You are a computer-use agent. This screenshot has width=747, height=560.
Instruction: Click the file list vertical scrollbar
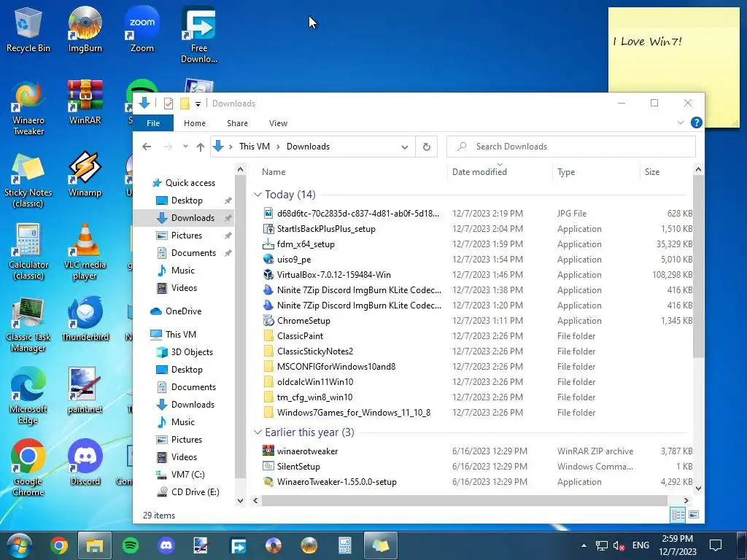(x=698, y=266)
